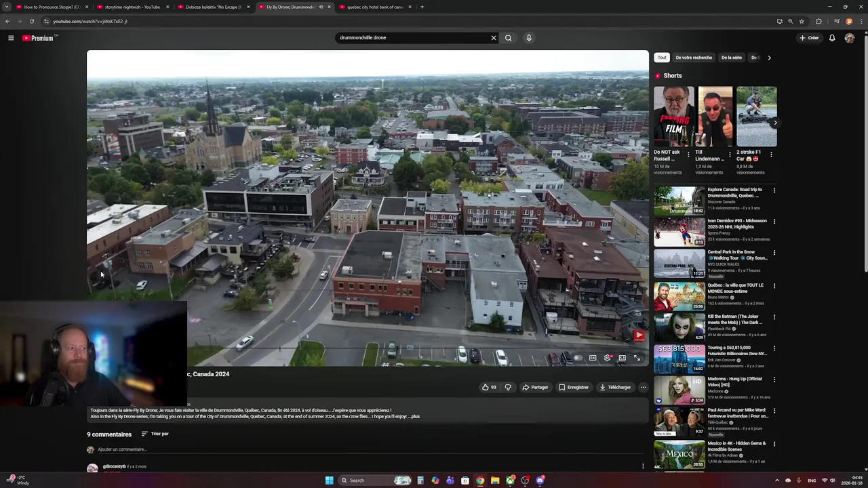Viewport: 868px width, 488px height.
Task: Open player settings gear
Action: [607, 358]
